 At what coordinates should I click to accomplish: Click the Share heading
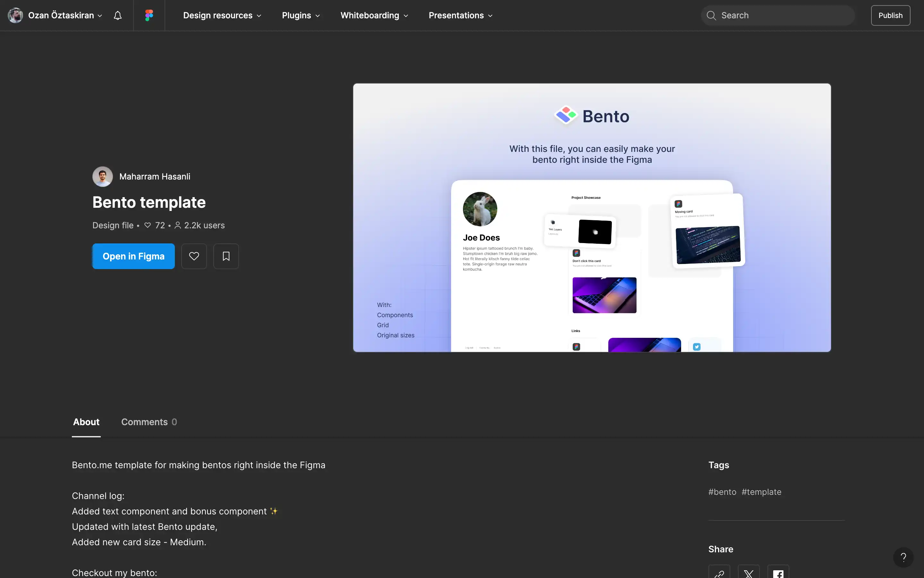(x=721, y=549)
